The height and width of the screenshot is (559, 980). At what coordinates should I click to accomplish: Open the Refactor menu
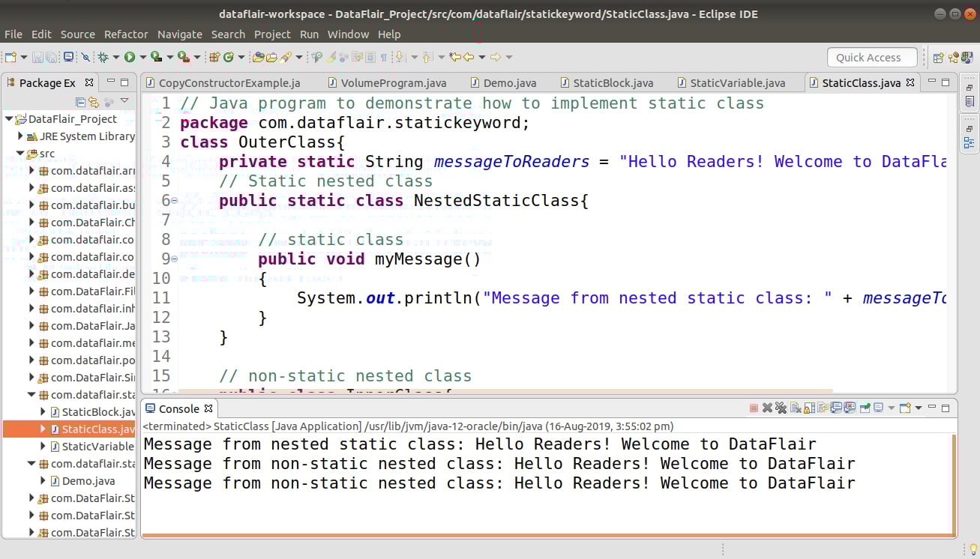coord(126,34)
